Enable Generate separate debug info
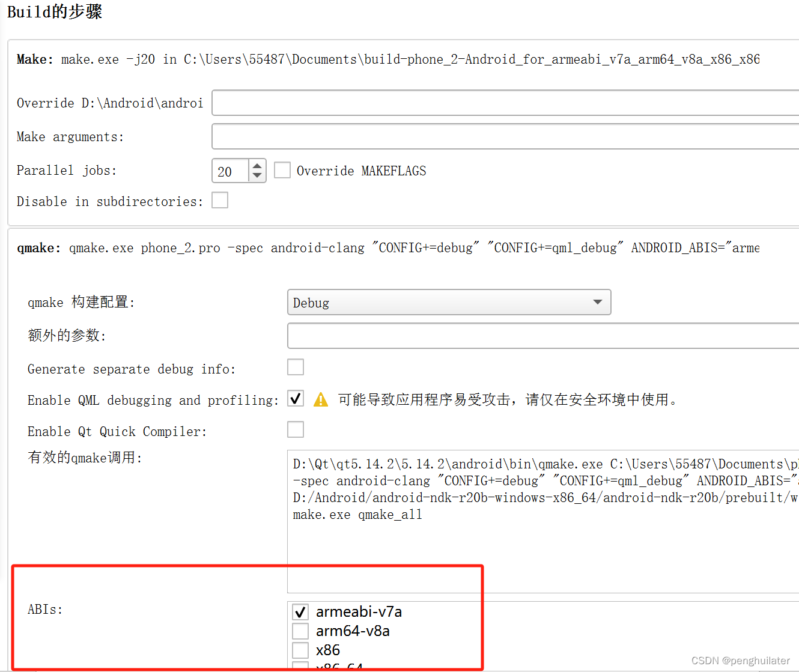Screen dimensions: 799x672 pyautogui.click(x=296, y=367)
